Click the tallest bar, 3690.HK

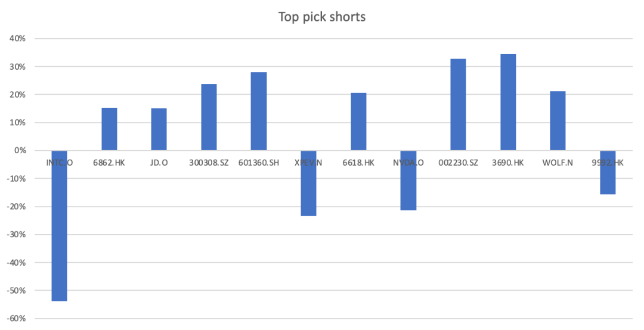pos(508,102)
